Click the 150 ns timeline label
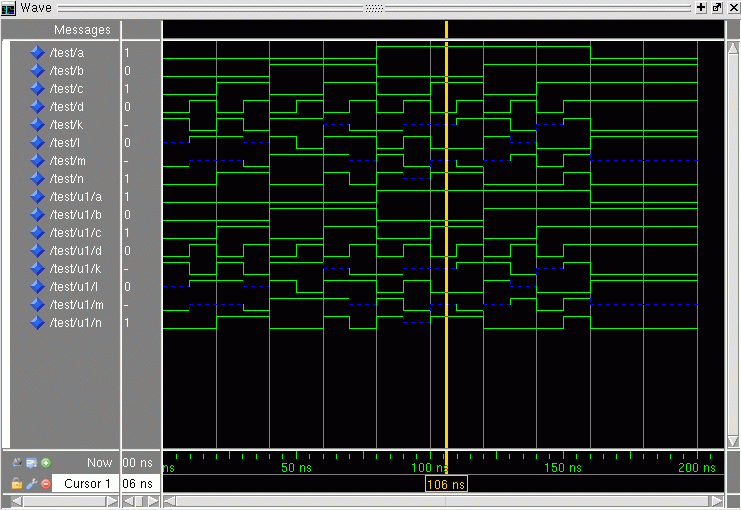The height and width of the screenshot is (510, 741). tap(563, 467)
